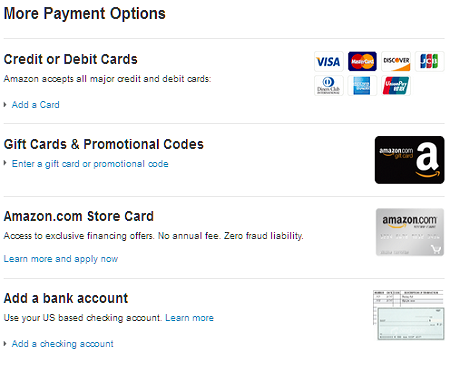The image size is (450, 377).
Task: Click the Credit or Debit Cards heading
Action: tap(70, 59)
